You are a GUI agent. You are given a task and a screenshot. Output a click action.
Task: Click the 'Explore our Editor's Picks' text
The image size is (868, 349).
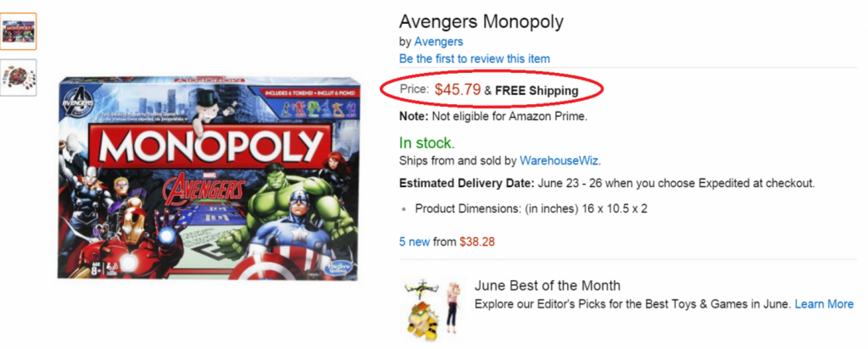(633, 304)
